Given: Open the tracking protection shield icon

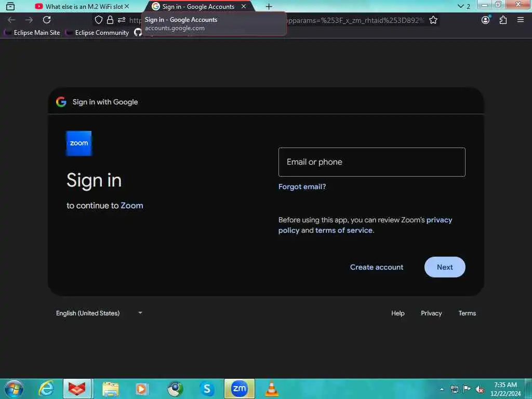Looking at the screenshot, I should click(98, 20).
